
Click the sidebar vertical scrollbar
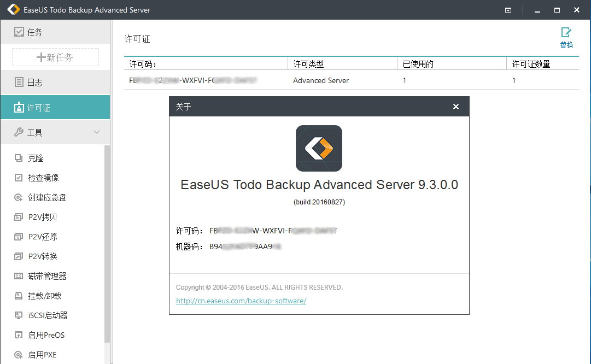click(x=107, y=244)
